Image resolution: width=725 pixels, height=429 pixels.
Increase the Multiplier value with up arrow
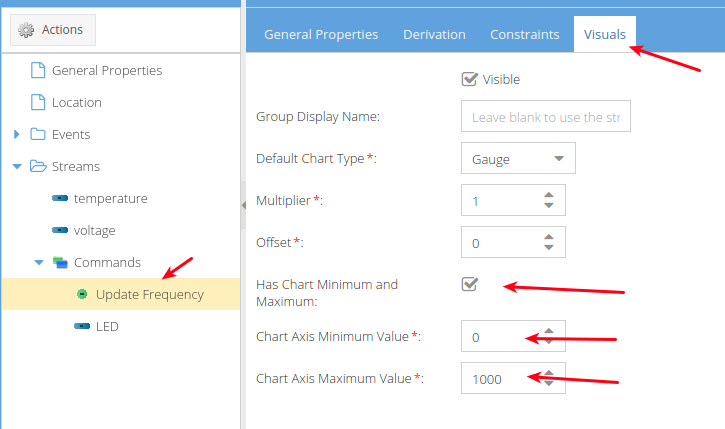click(548, 194)
